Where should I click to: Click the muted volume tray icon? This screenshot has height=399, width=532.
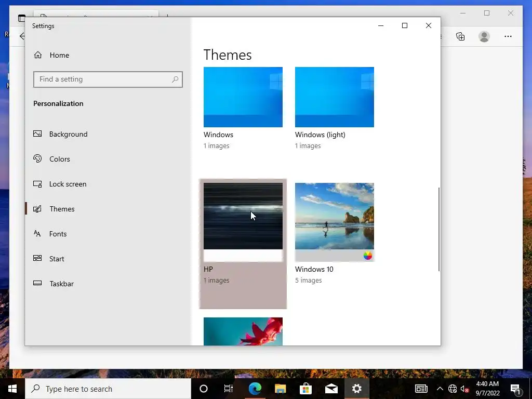(464, 389)
